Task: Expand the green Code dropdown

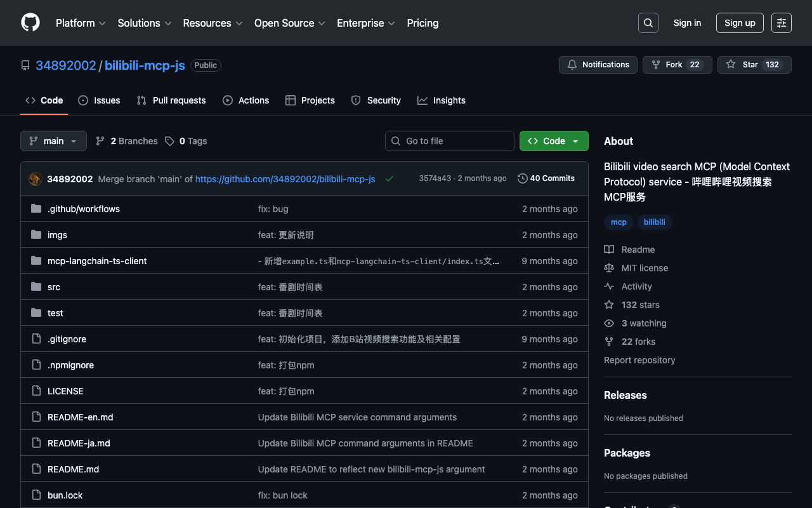Action: (x=553, y=141)
